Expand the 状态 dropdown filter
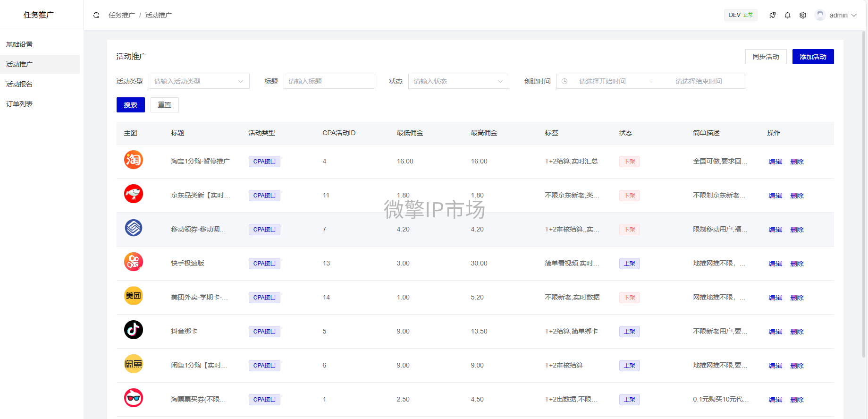Screen dimensions: 868x419 point(458,81)
